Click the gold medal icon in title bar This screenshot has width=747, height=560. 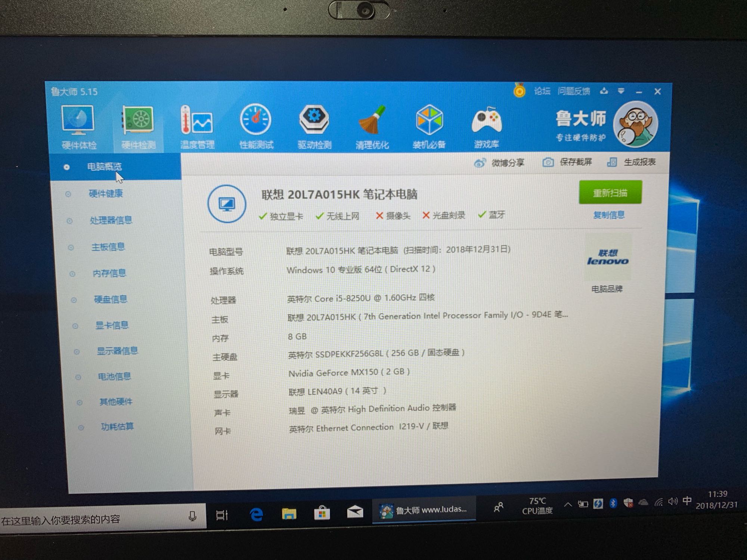pyautogui.click(x=519, y=91)
